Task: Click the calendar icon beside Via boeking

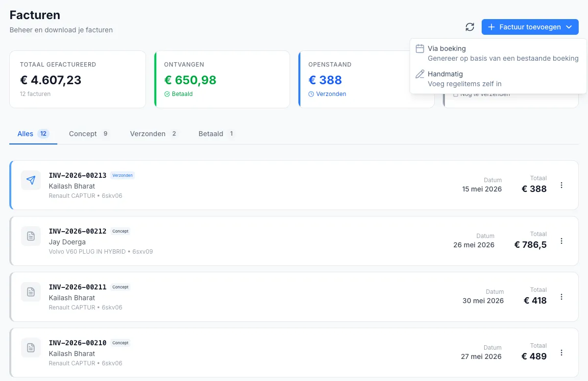Action: (420, 48)
